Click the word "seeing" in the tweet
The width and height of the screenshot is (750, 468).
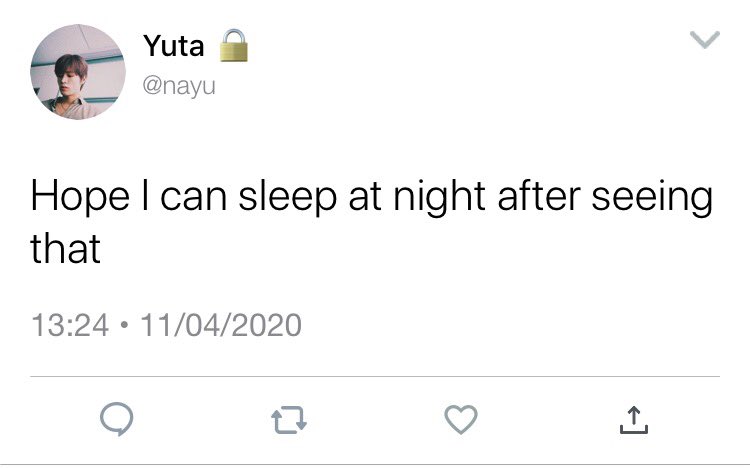[652, 198]
